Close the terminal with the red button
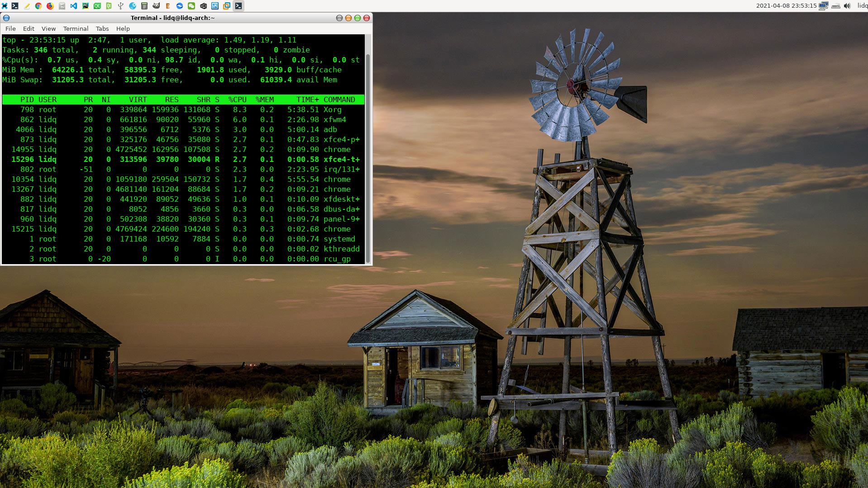Image resolution: width=868 pixels, height=488 pixels. coord(367,18)
